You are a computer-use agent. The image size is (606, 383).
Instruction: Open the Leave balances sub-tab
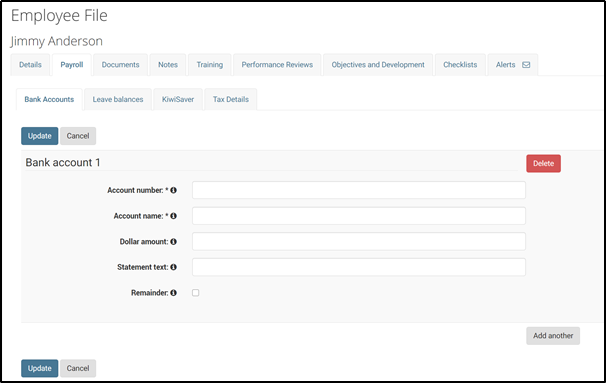[x=118, y=99]
